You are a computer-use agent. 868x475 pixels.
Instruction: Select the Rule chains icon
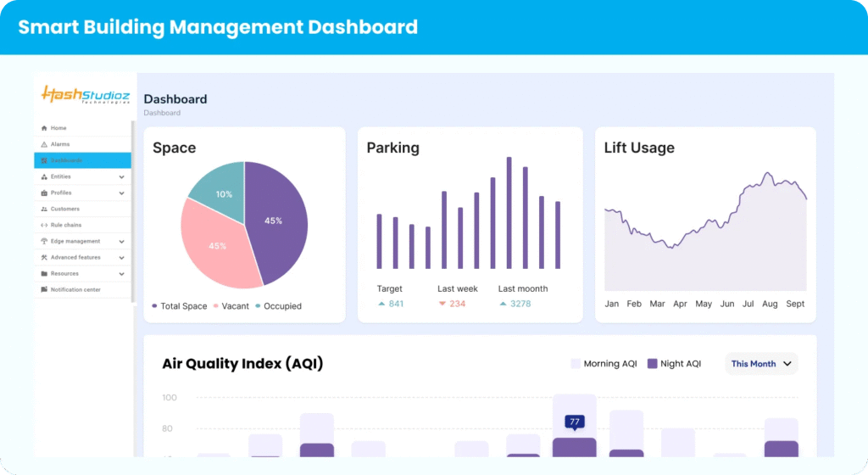click(x=44, y=225)
